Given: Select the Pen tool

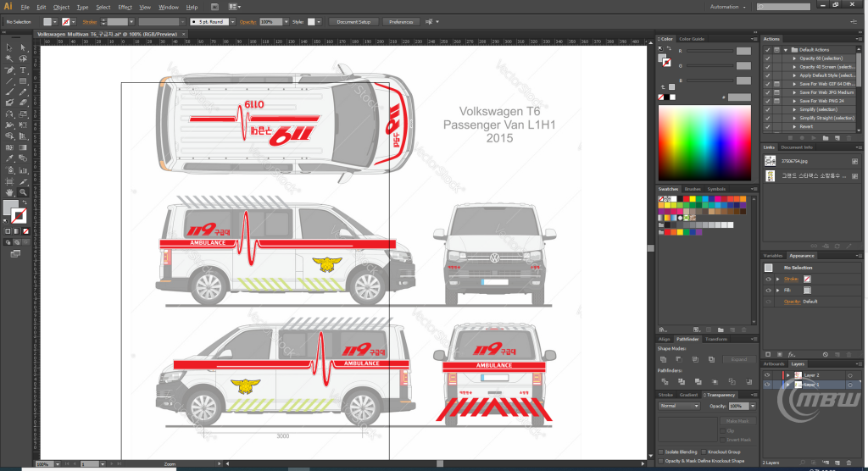Looking at the screenshot, I should (9, 70).
